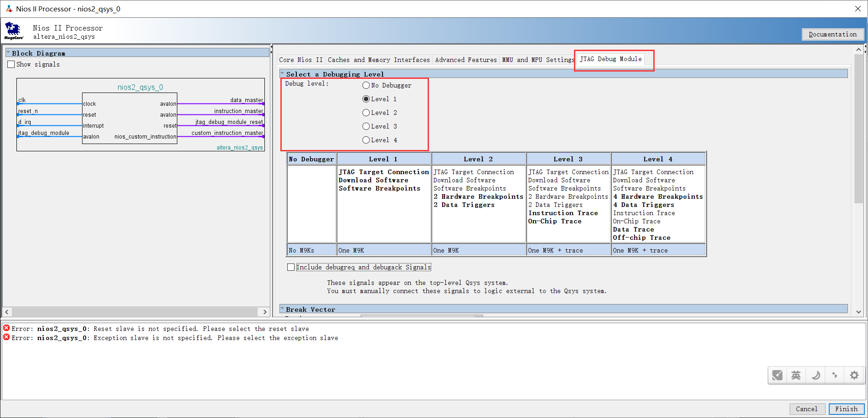Open MMU and MPU Settings tab
868x418 pixels.
[x=538, y=60]
